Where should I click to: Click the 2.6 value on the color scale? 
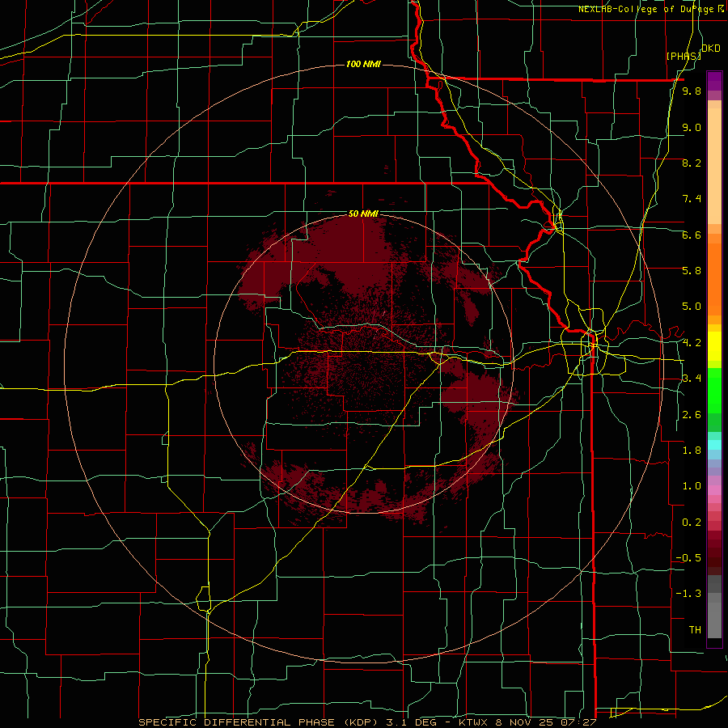click(x=692, y=414)
